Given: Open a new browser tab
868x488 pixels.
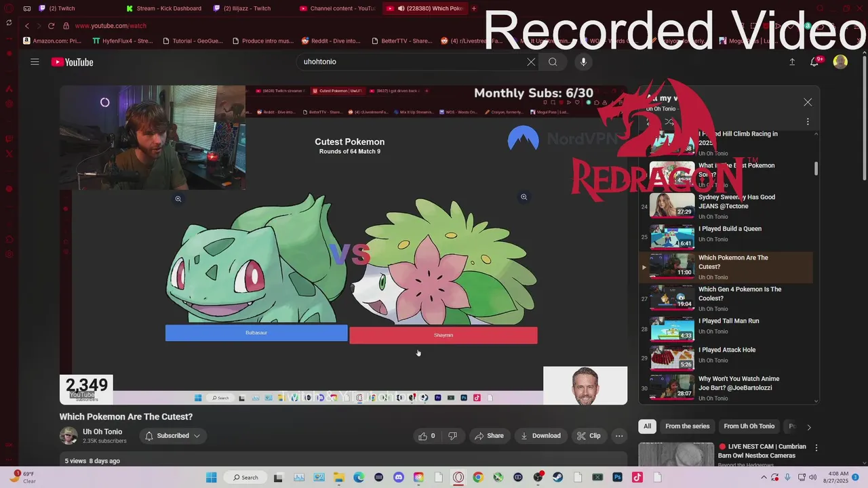Looking at the screenshot, I should tap(474, 8).
